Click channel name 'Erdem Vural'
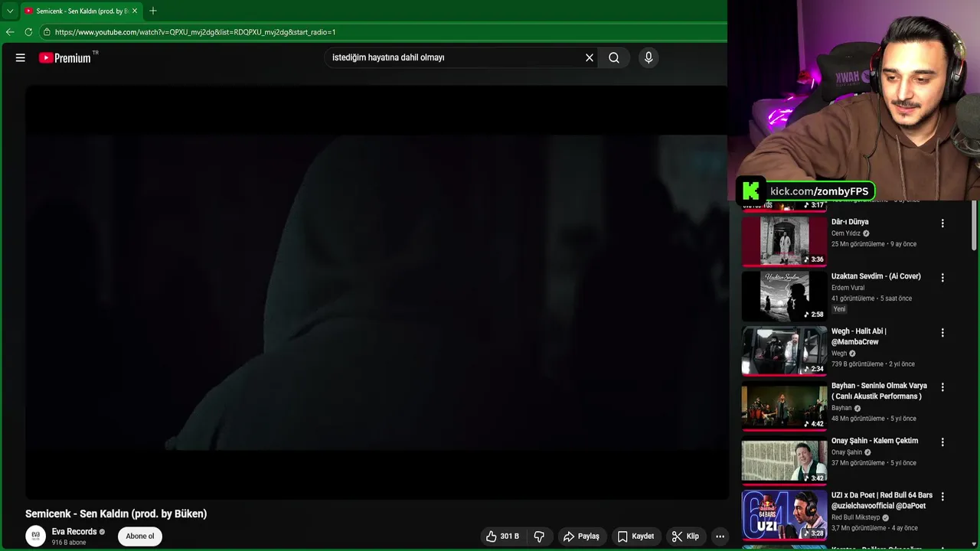980x551 pixels. (848, 288)
